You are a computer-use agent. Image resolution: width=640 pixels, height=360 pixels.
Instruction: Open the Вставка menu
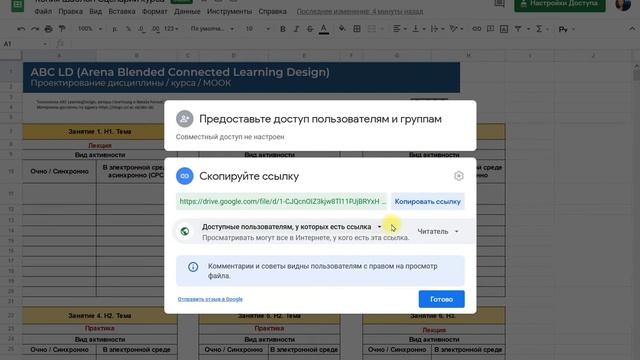coord(122,11)
